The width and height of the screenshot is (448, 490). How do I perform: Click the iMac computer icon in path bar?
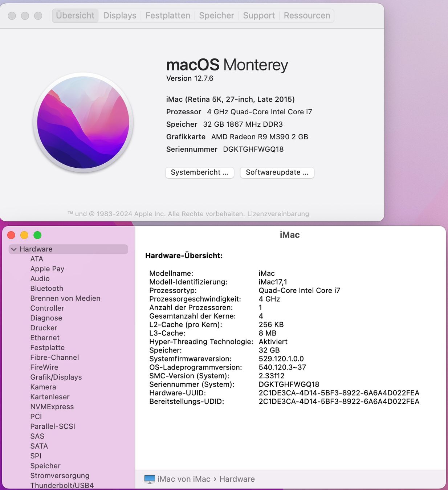click(150, 479)
